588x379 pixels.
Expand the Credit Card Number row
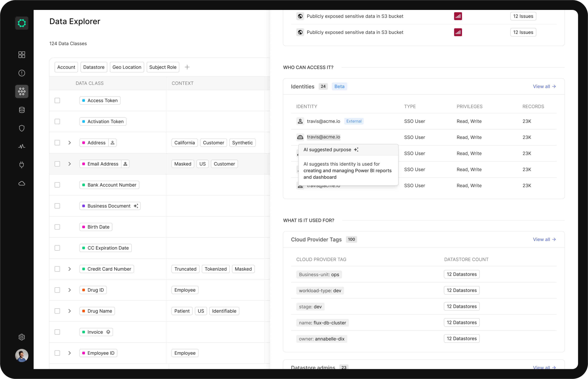(x=69, y=269)
